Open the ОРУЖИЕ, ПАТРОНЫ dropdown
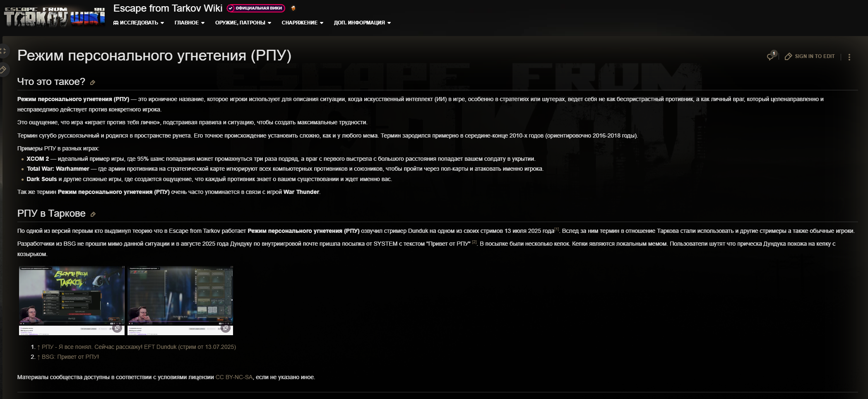The width and height of the screenshot is (868, 399). pyautogui.click(x=243, y=23)
